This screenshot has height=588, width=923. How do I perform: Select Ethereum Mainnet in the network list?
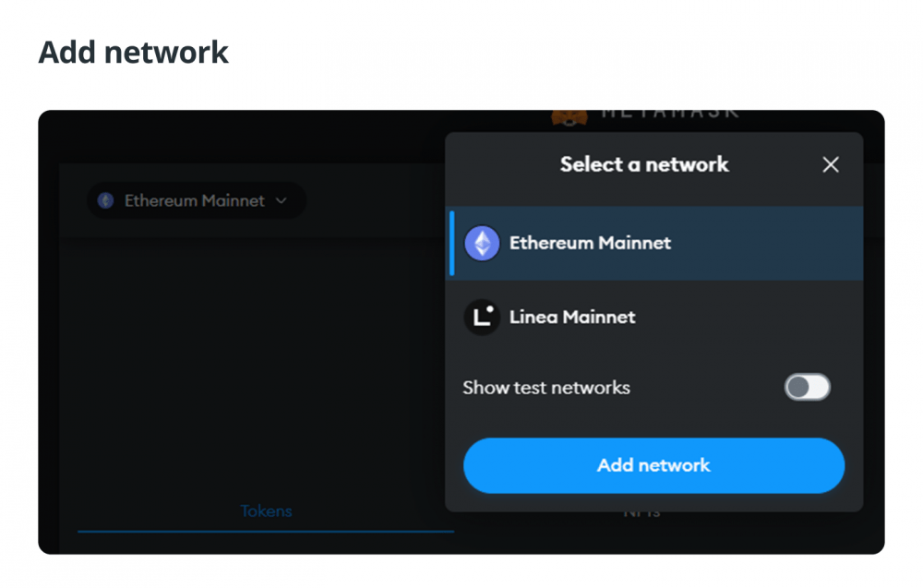tap(656, 243)
